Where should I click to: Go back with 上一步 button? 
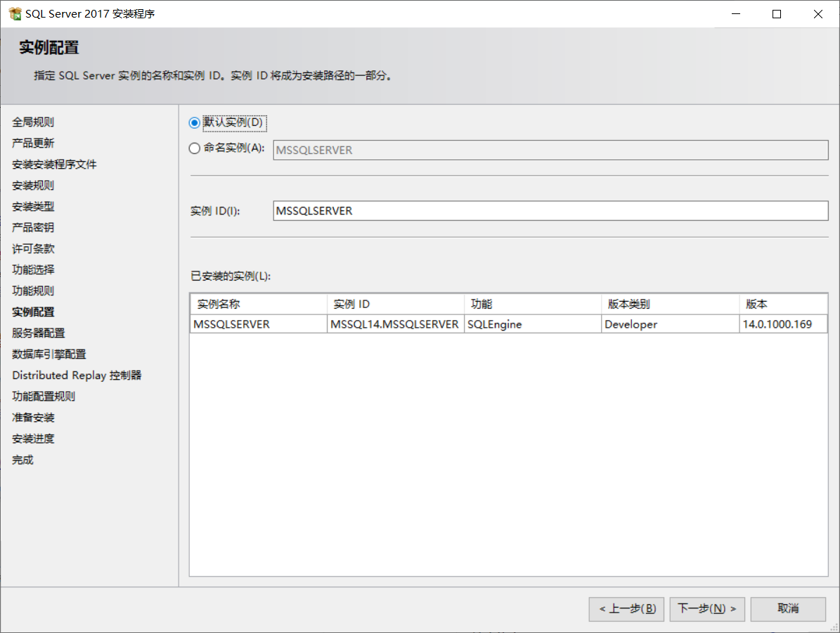[626, 609]
